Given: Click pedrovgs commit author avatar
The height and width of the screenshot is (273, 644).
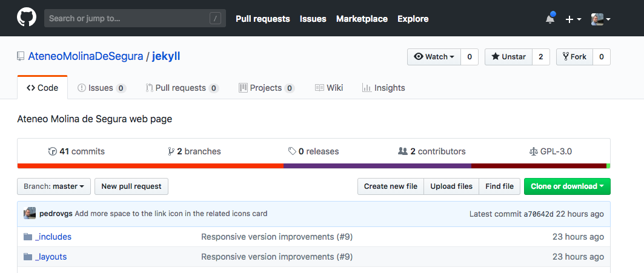Looking at the screenshot, I should (x=30, y=214).
